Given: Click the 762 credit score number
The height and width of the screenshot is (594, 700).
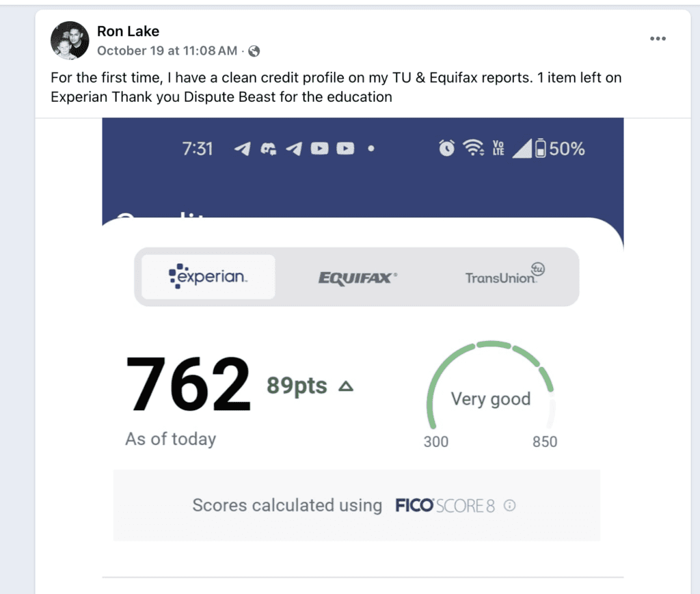Looking at the screenshot, I should [x=188, y=385].
